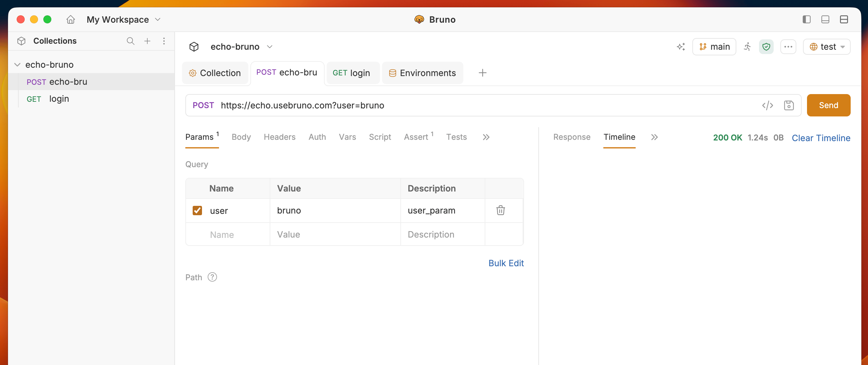The width and height of the screenshot is (868, 365).
Task: Expand the echo-bruno collection dropdown in the header
Action: click(x=269, y=47)
